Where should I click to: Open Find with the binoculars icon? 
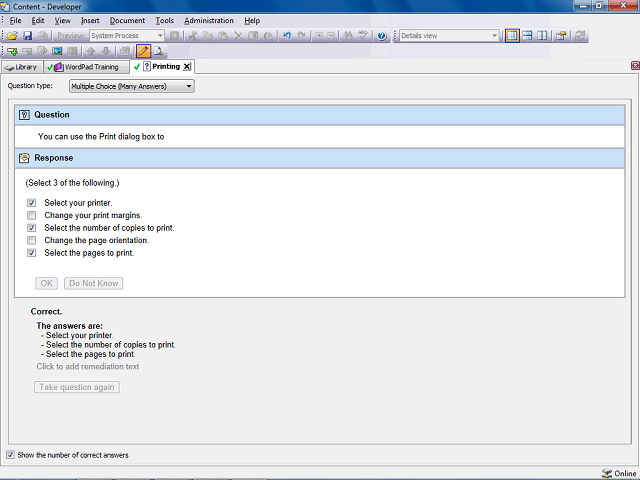pyautogui.click(x=348, y=36)
